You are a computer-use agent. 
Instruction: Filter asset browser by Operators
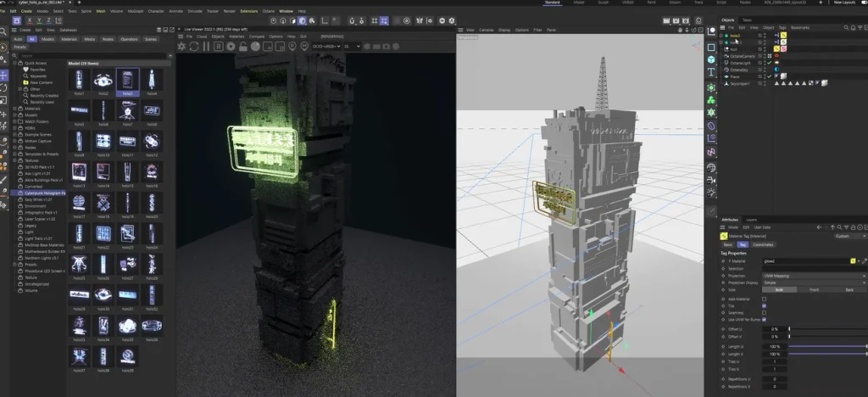point(129,39)
